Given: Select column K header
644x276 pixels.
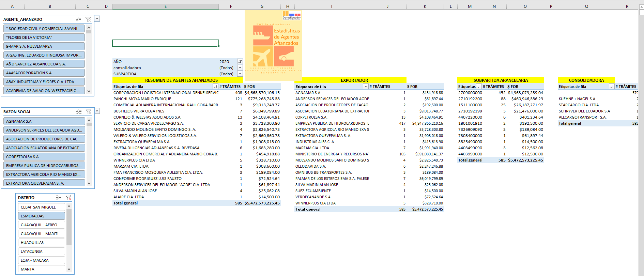Looking at the screenshot, I should point(425,6).
